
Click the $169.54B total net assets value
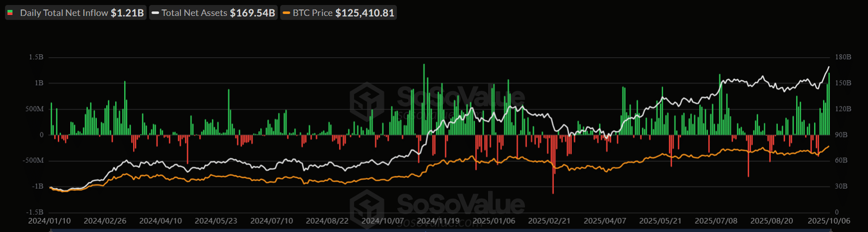coord(252,13)
